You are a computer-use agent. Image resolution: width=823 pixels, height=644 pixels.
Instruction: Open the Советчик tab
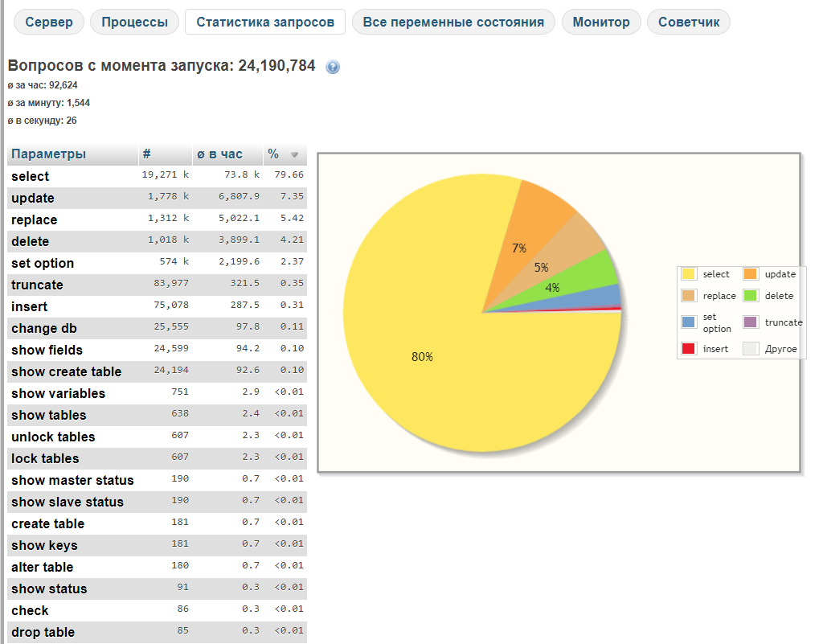tap(688, 22)
